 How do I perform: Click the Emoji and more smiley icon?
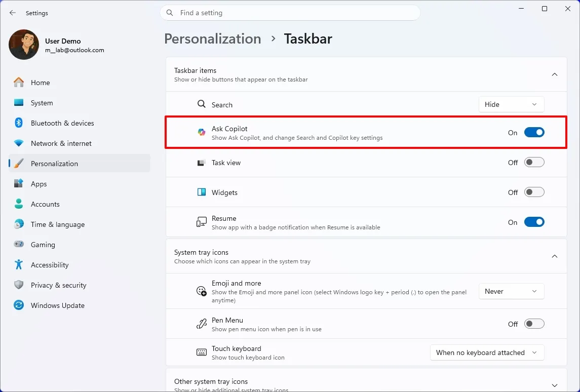201,291
